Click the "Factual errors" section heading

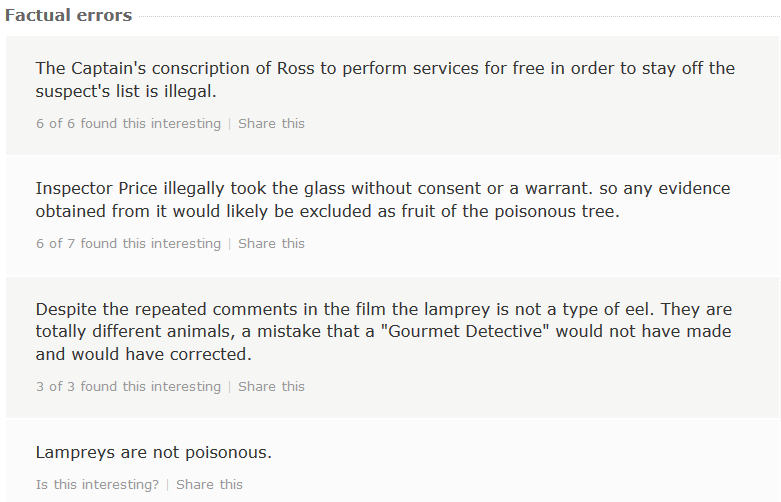click(69, 15)
